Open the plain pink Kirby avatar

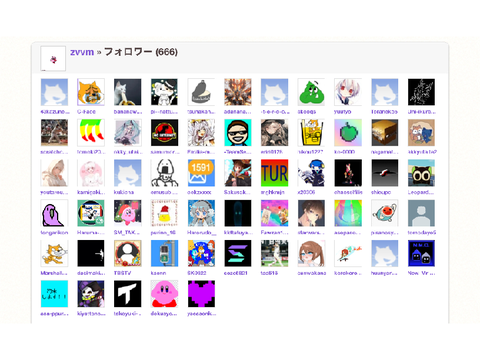[x=164, y=294]
